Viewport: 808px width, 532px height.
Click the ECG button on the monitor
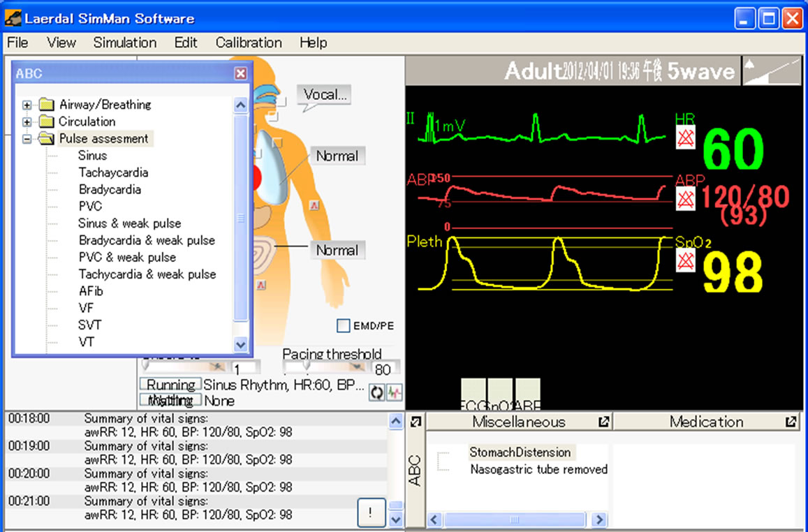coord(473,394)
